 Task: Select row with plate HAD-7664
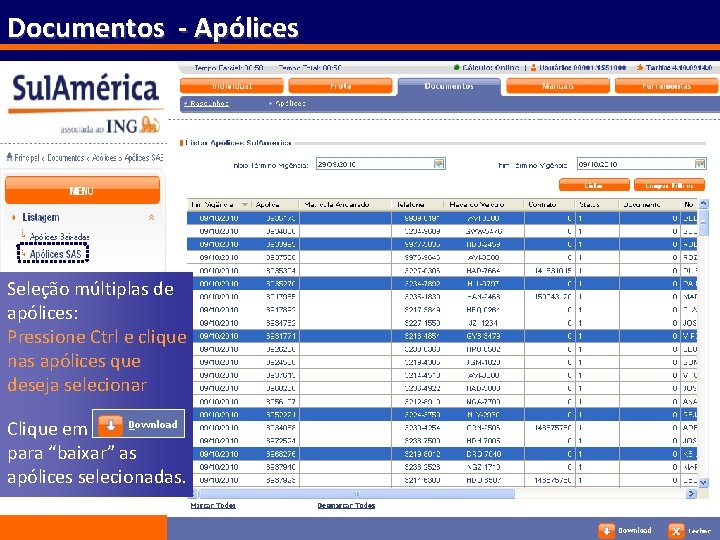442,270
